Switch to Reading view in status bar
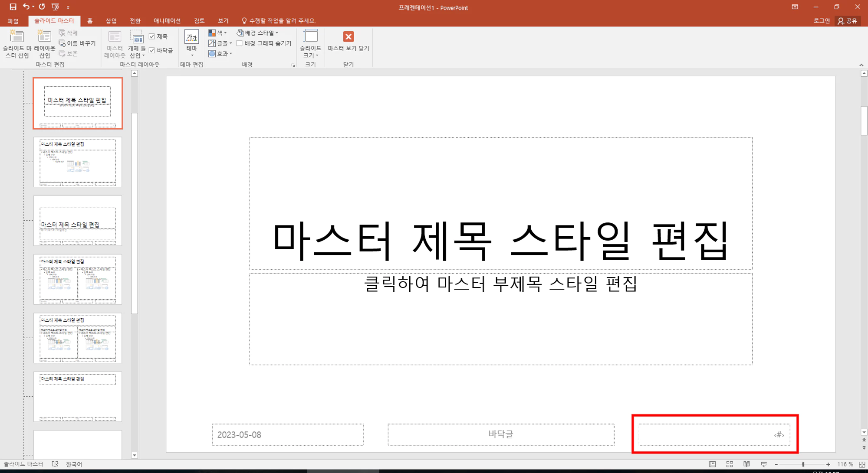Image resolution: width=868 pixels, height=473 pixels. pos(746,464)
